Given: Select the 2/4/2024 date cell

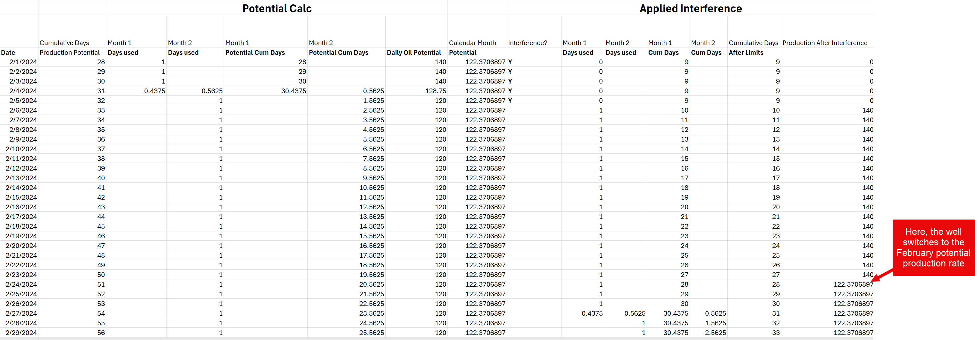Looking at the screenshot, I should coord(23,91).
